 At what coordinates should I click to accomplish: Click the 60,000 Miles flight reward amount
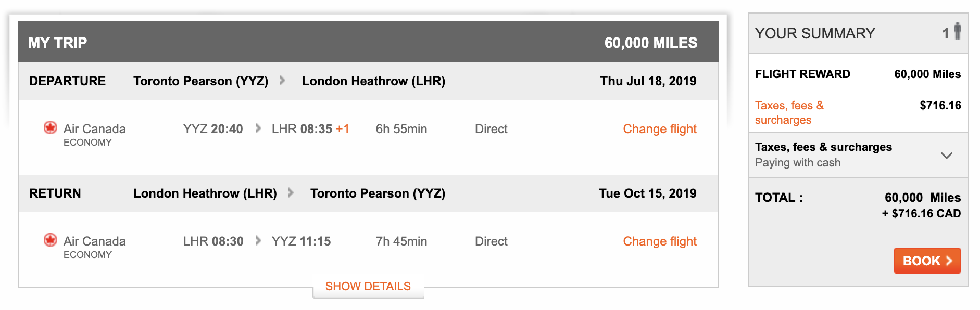pyautogui.click(x=927, y=74)
